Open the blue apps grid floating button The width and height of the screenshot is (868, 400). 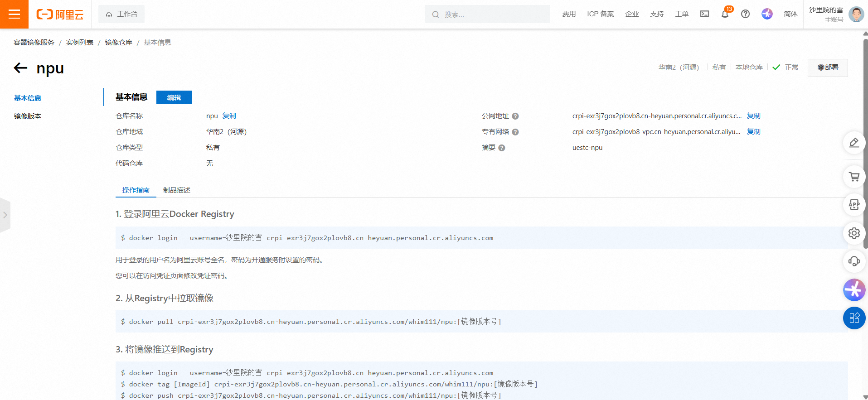coord(854,318)
